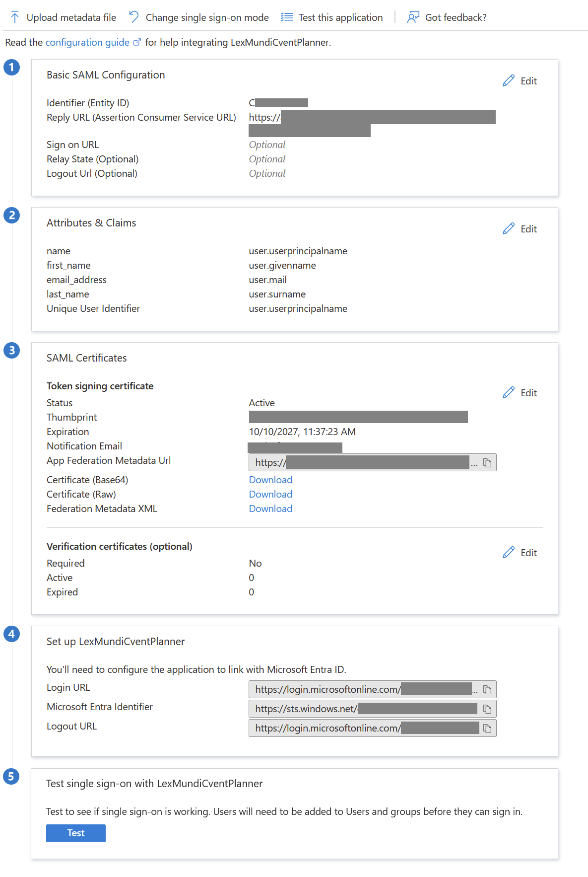Download Certificate (Raw)
This screenshot has width=588, height=877.
coord(270,494)
